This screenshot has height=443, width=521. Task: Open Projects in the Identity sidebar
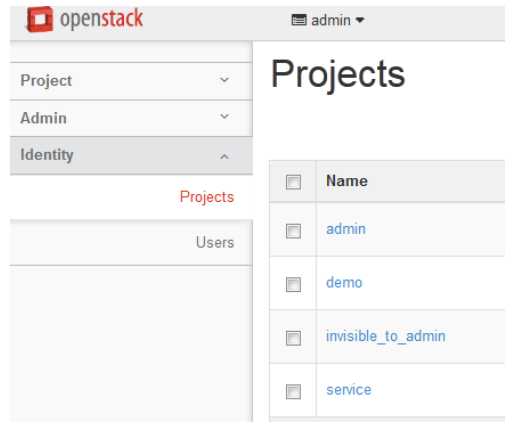(207, 197)
